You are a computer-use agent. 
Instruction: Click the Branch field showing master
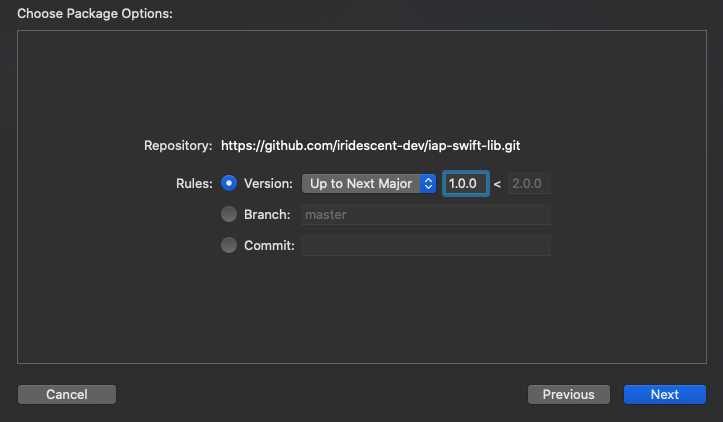(426, 214)
